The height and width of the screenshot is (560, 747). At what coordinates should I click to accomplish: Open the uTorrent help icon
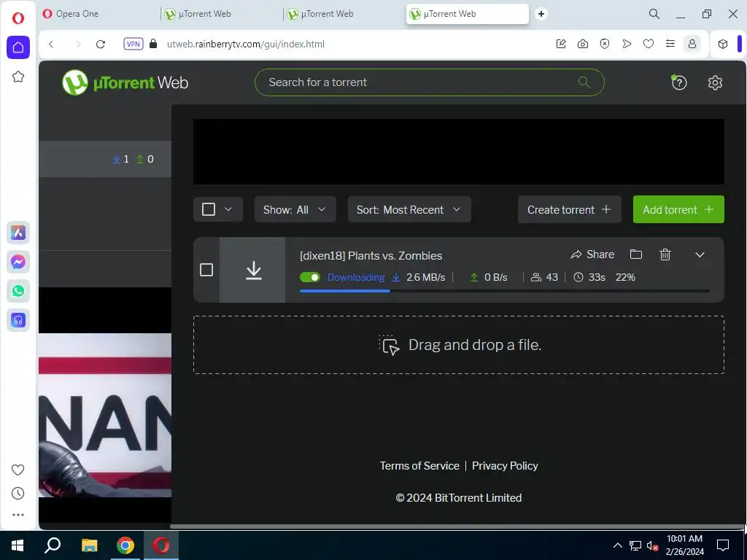678,82
